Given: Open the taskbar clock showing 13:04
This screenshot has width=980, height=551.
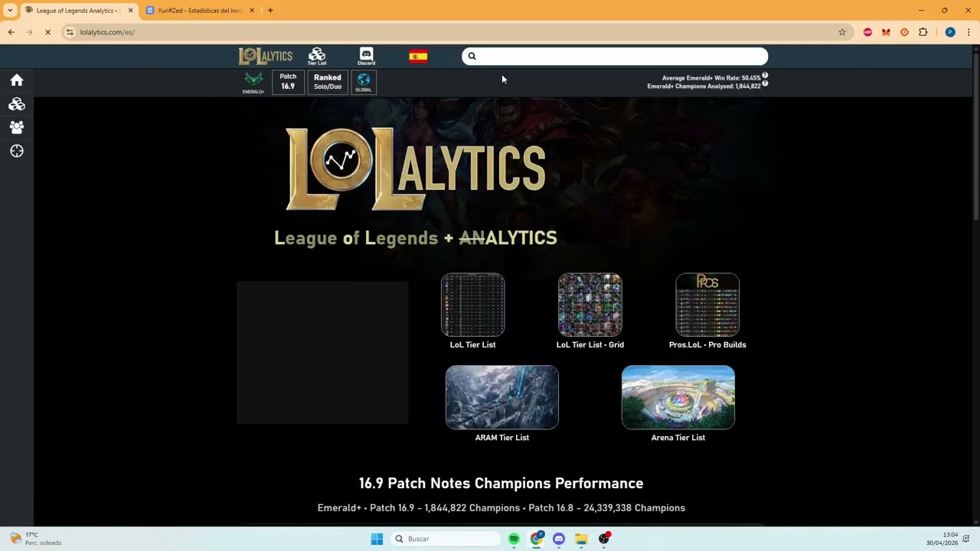Looking at the screenshot, I should click(942, 539).
